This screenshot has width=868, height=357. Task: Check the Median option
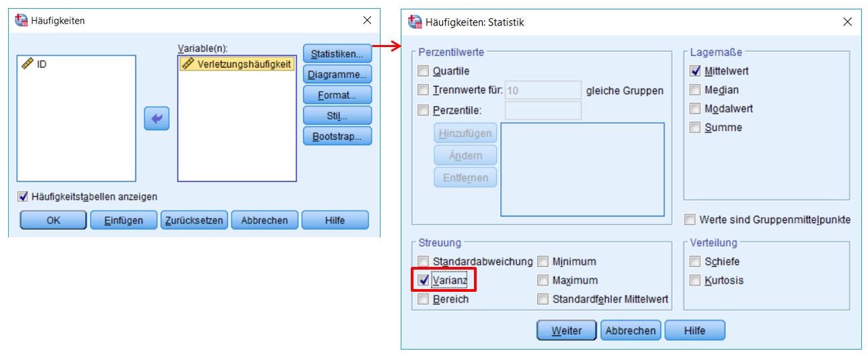click(695, 89)
